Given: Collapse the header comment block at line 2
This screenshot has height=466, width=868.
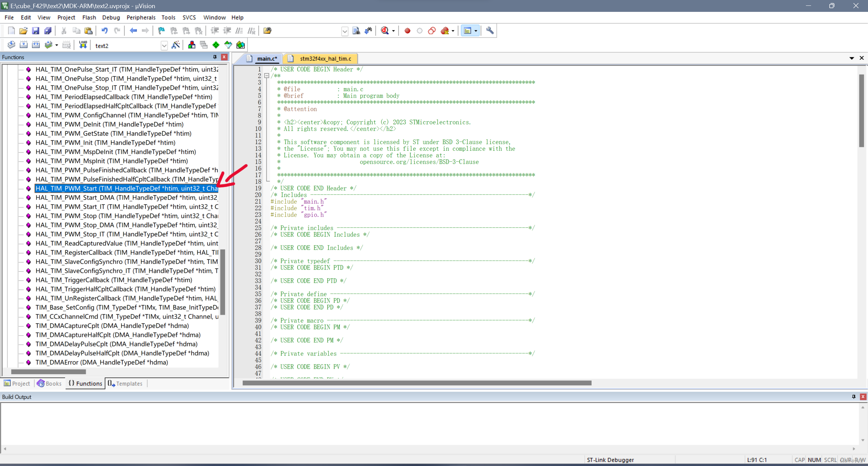Looking at the screenshot, I should (267, 76).
